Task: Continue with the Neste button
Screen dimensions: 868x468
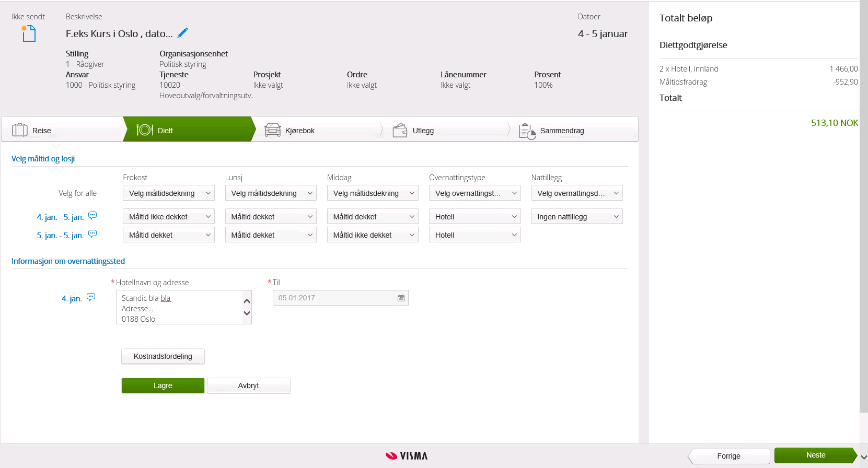Action: [816, 455]
